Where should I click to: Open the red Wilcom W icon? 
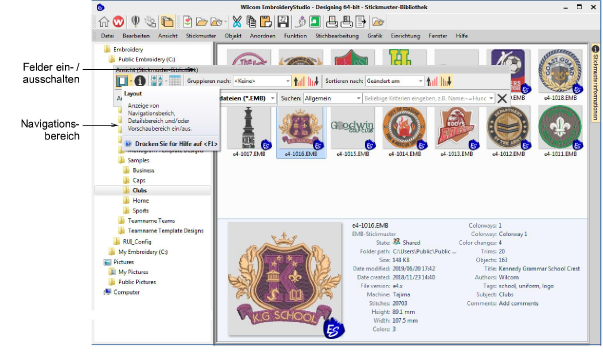pos(118,22)
